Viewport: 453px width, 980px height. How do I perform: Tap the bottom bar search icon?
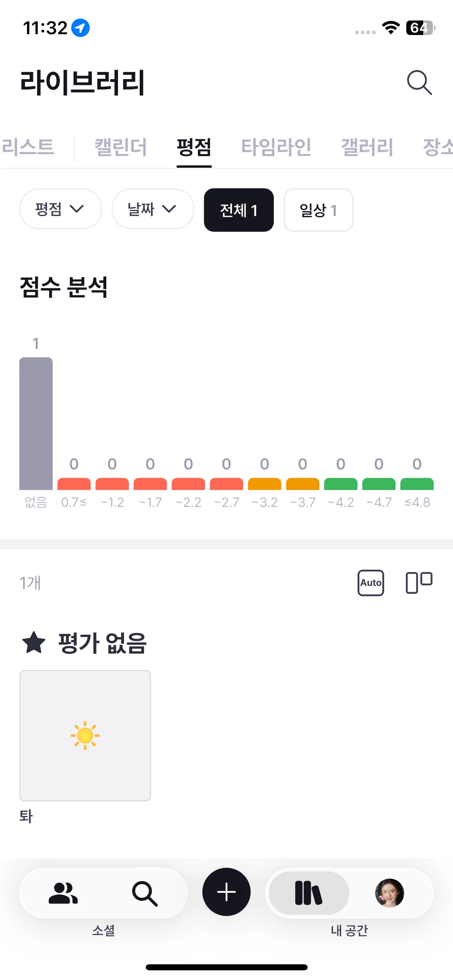[145, 894]
